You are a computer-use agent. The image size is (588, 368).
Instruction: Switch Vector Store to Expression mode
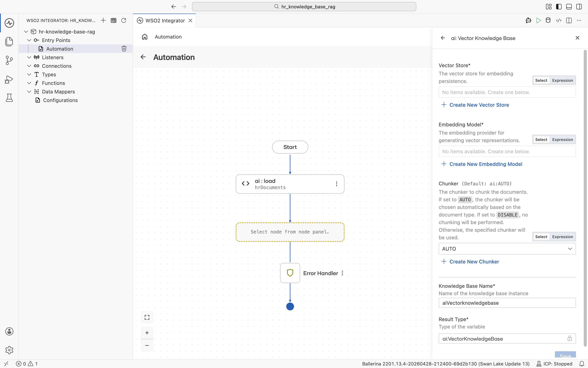[x=563, y=80]
